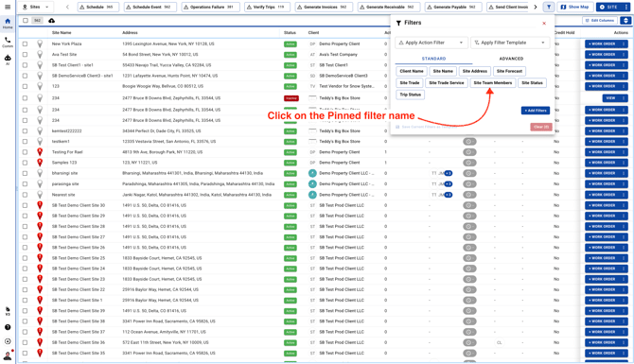
Task: Click the red map pin for Testing For Rael
Action: 40,152
